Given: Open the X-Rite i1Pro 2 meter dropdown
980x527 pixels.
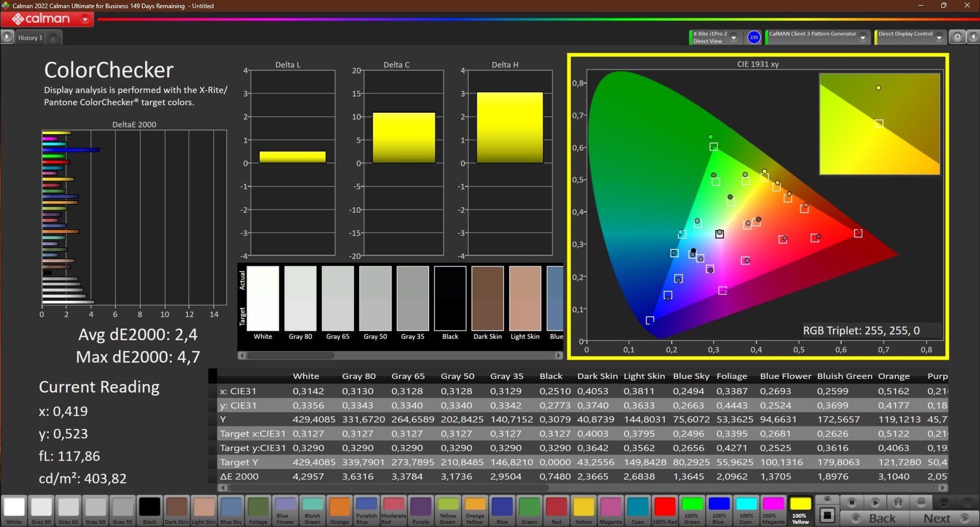Looking at the screenshot, I should tap(733, 37).
